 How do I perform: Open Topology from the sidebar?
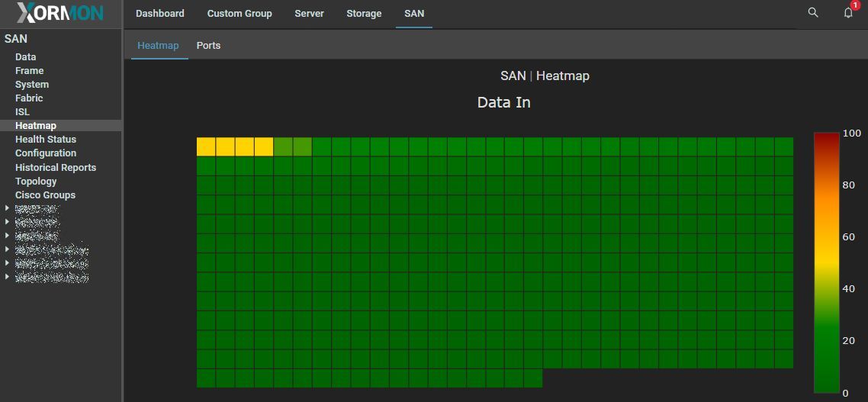[36, 182]
